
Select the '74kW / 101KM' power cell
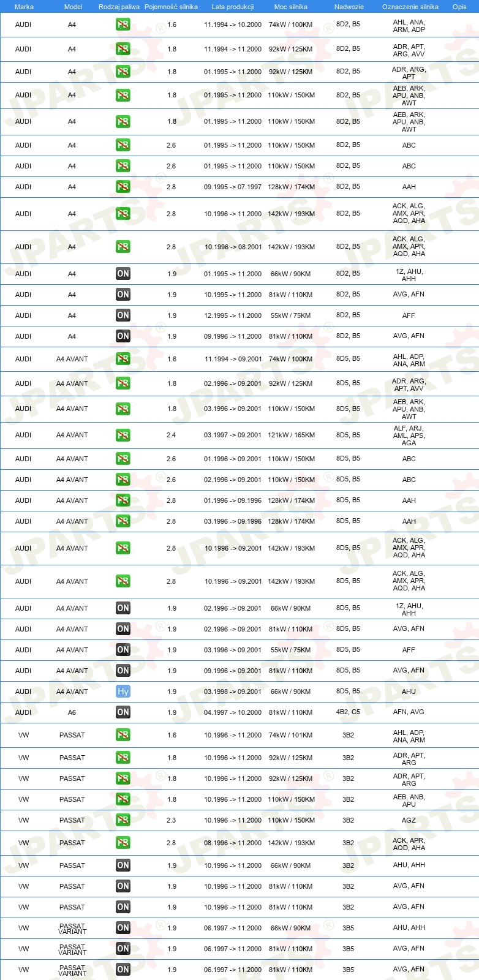pyautogui.click(x=290, y=735)
